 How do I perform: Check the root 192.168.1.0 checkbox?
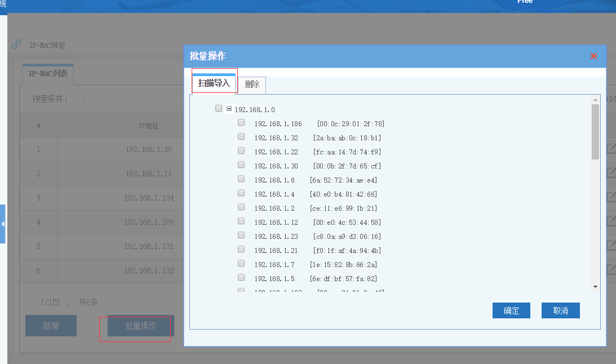click(219, 109)
